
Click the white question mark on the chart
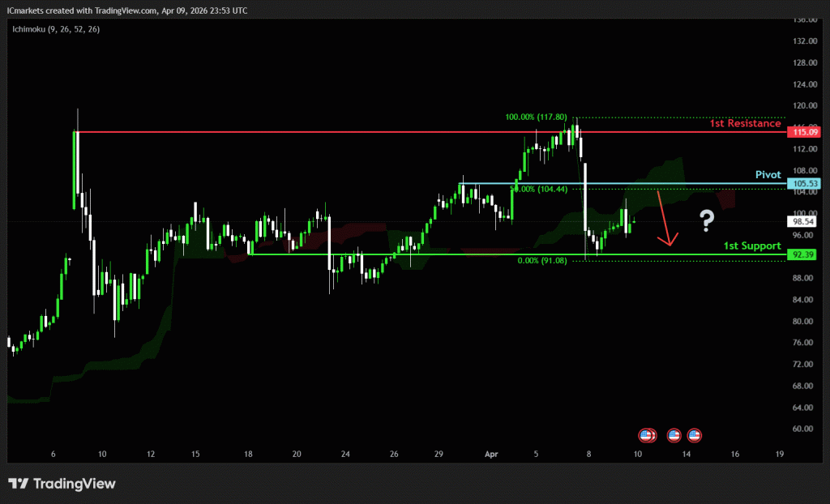pyautogui.click(x=707, y=218)
